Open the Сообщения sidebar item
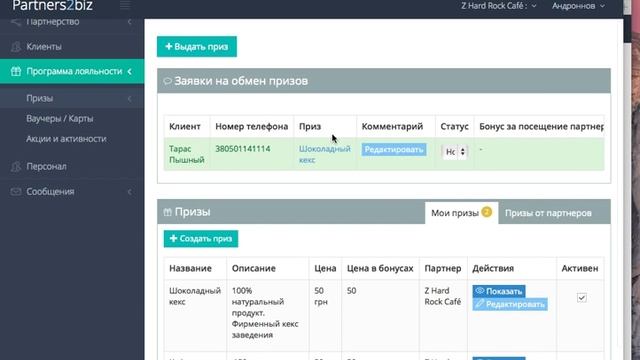The width and height of the screenshot is (640, 360). pos(72,191)
